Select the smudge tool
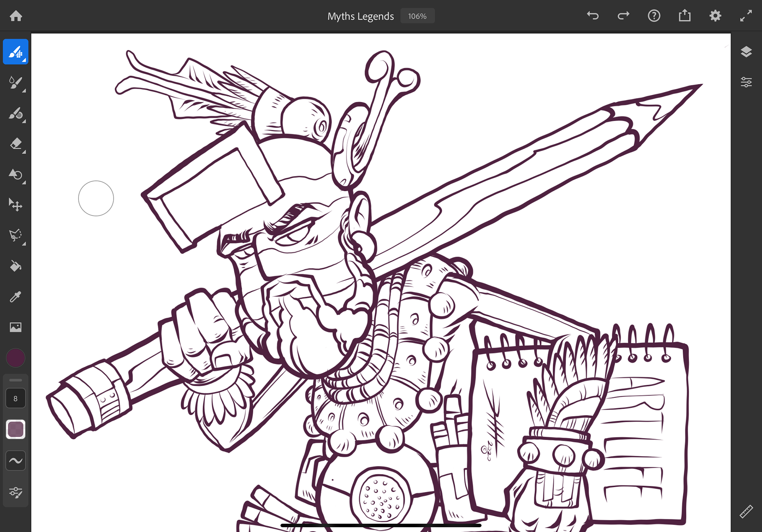Viewport: 762px width, 532px height. pos(15,175)
